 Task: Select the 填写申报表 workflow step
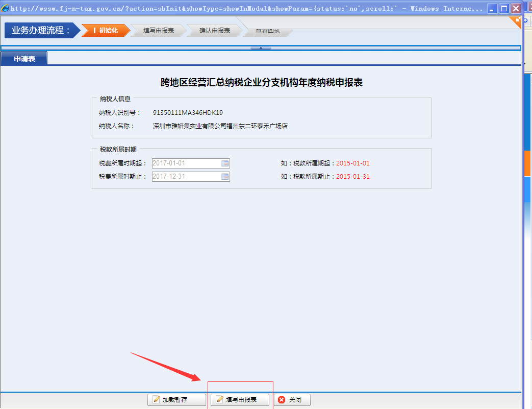159,31
